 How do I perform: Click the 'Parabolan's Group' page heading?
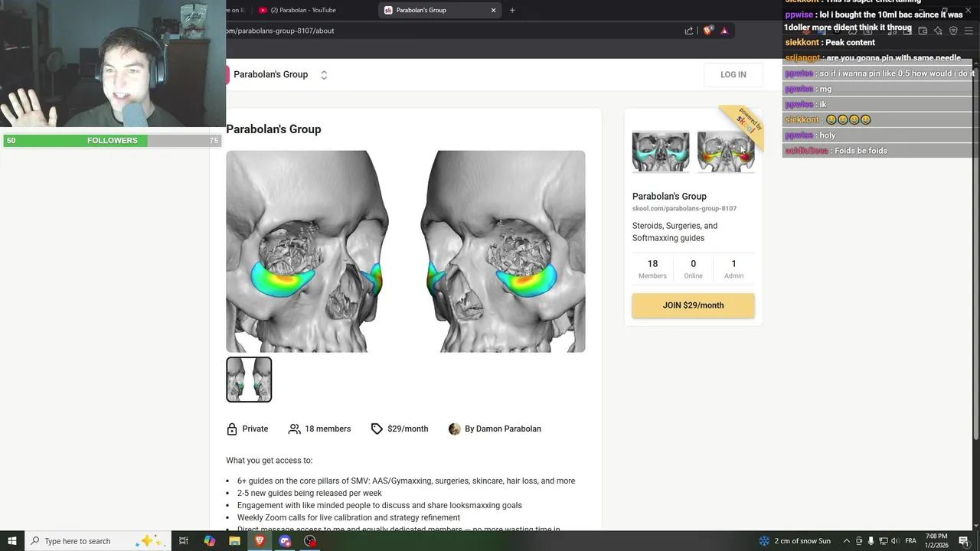point(273,129)
